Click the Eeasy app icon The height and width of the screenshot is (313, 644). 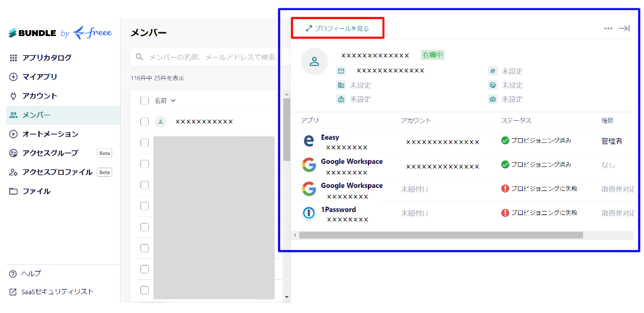pos(309,141)
